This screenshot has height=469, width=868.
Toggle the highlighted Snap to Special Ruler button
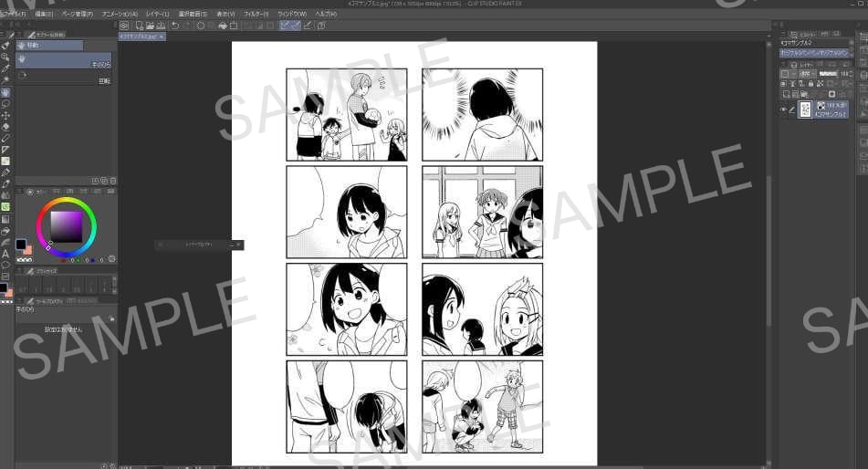(x=296, y=26)
